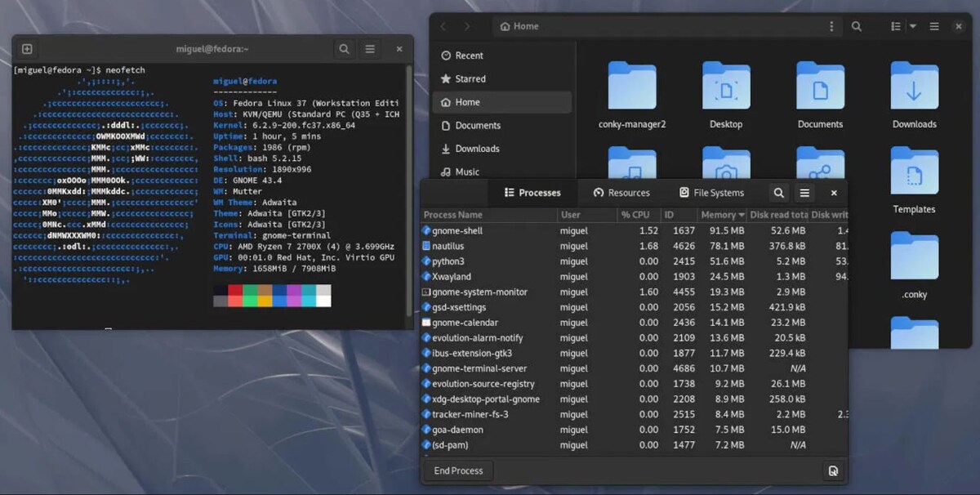Open the terminal hamburger menu

370,49
